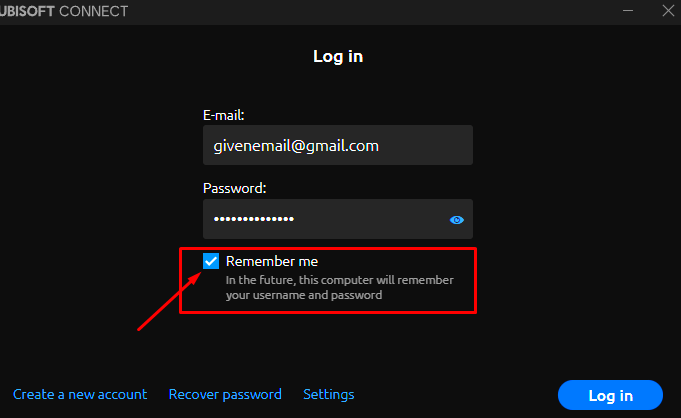Click the Log in heading
The height and width of the screenshot is (418, 681).
(338, 56)
